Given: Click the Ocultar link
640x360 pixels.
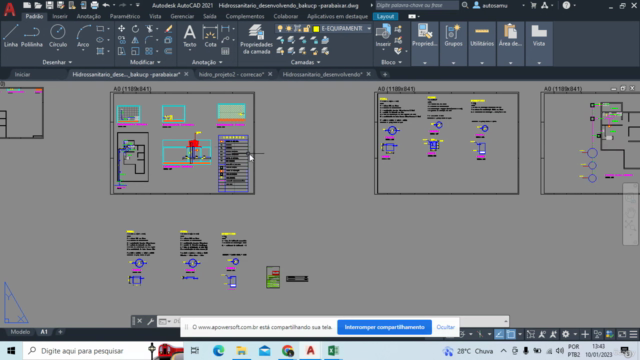Looking at the screenshot, I should [x=445, y=327].
